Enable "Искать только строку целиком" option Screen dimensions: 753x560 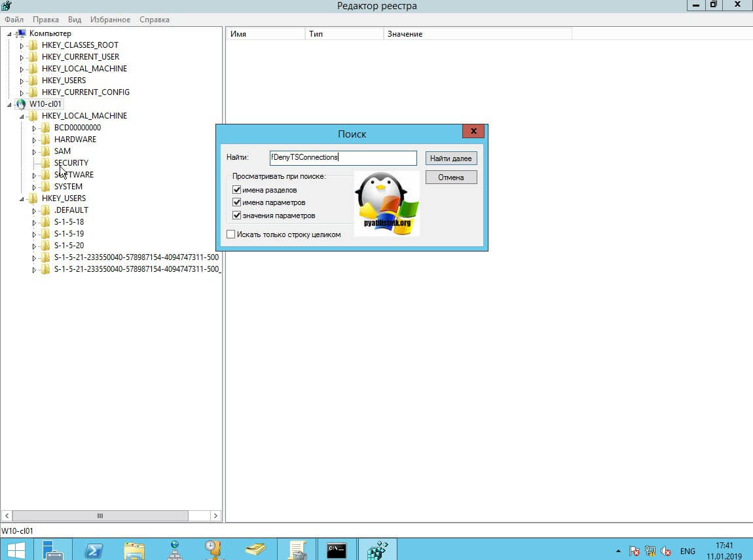[x=230, y=234]
